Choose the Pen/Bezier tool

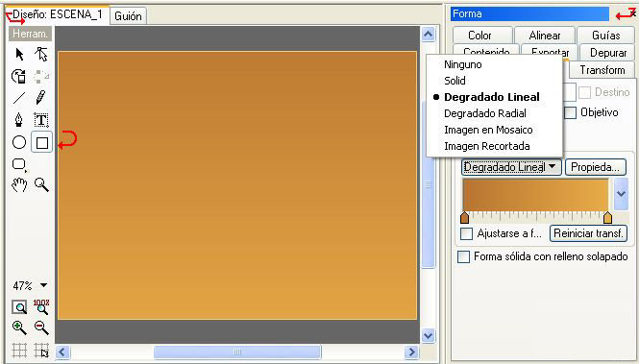(x=19, y=120)
